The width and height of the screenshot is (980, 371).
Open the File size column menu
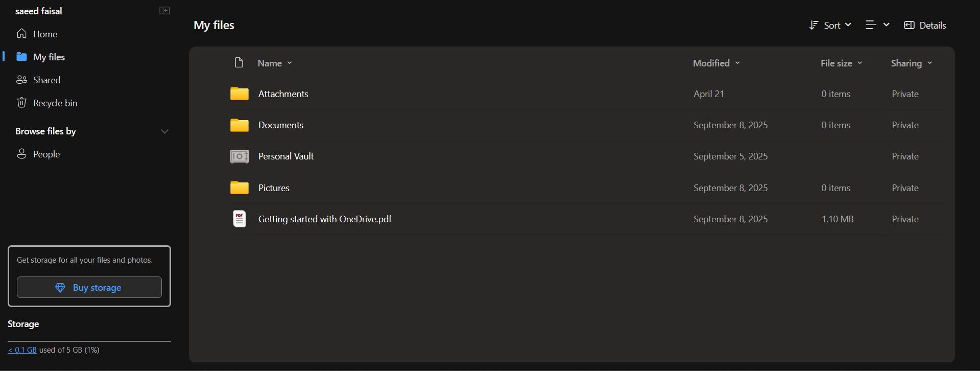click(841, 63)
